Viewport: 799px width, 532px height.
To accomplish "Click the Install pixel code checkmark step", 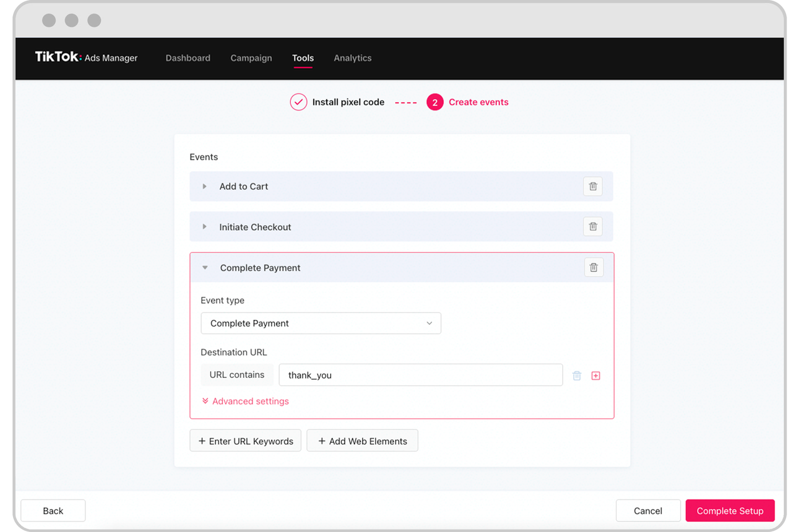I will (x=298, y=102).
